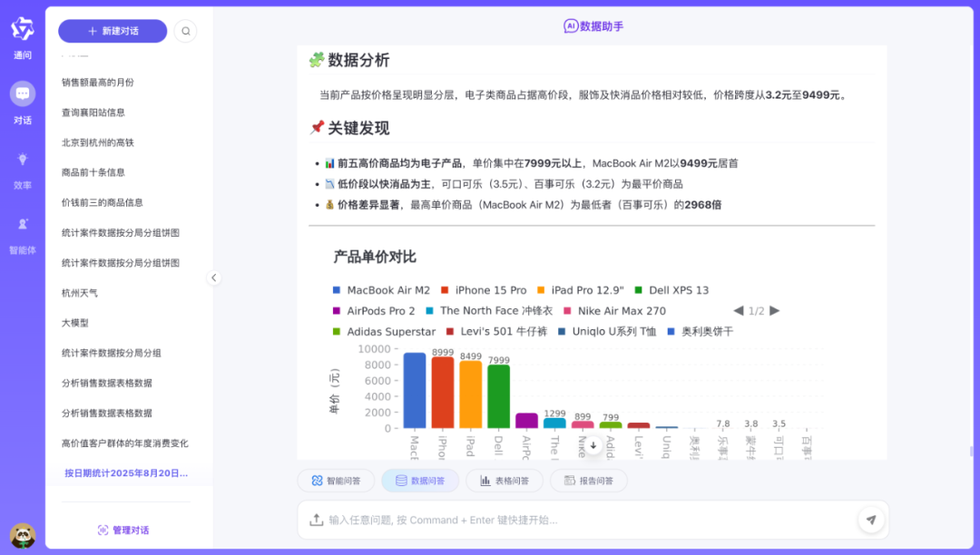Open the 表格问答 tab
980x555 pixels.
pos(504,481)
